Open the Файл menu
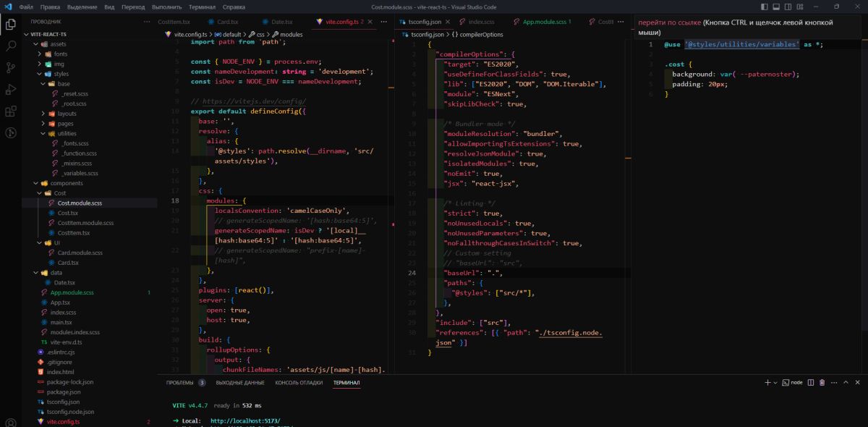 [26, 6]
